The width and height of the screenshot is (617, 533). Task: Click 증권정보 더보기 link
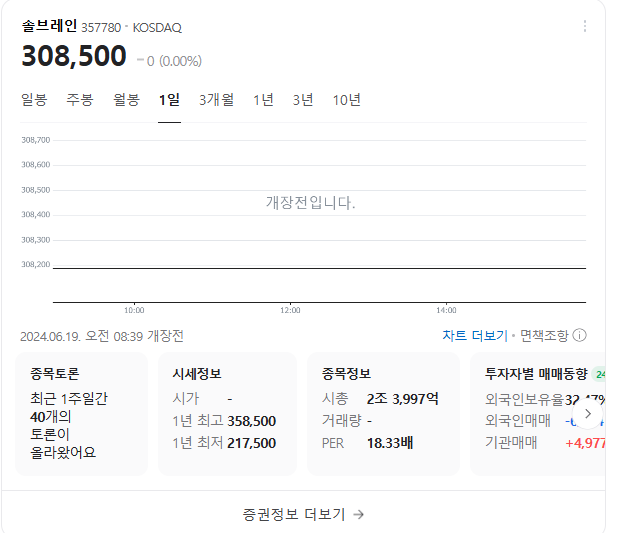[303, 514]
